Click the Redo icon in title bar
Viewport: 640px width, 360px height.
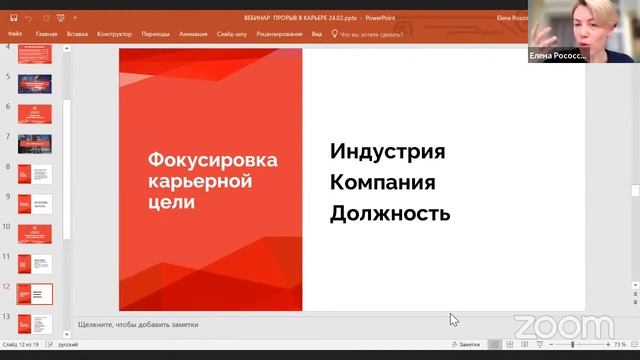pos(46,18)
